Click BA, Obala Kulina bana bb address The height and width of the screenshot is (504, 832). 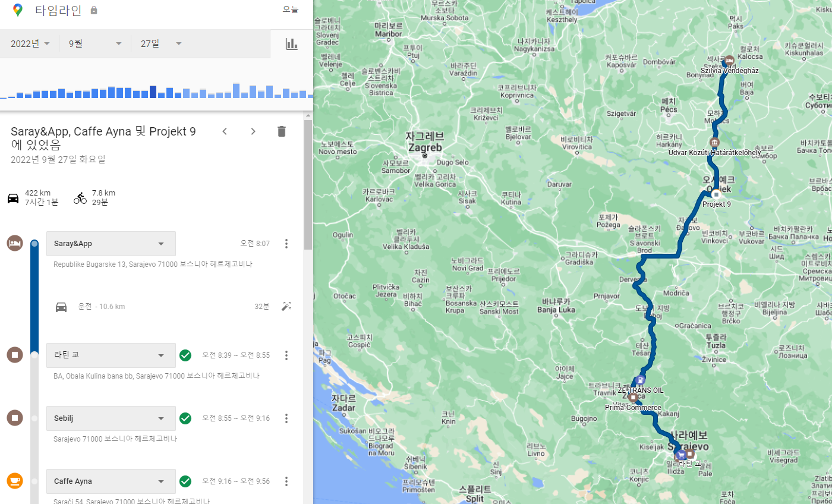pos(156,376)
